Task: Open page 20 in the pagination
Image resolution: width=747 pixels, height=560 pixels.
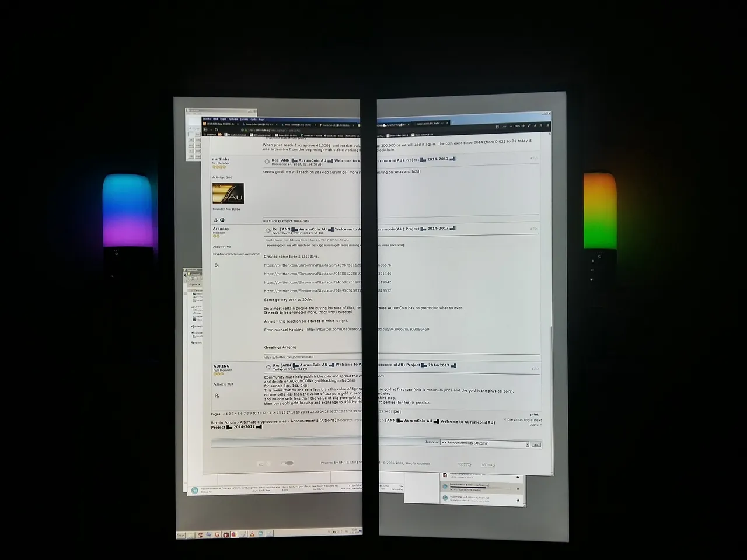Action: tap(303, 412)
